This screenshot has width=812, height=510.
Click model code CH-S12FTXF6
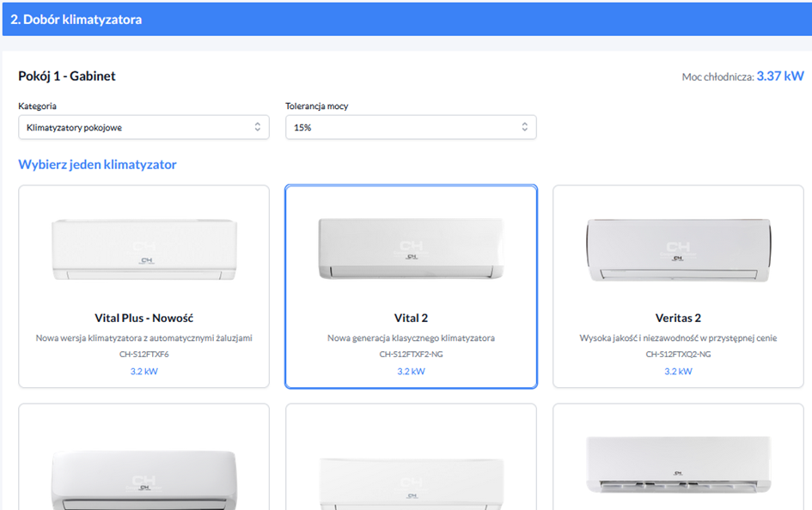(143, 354)
